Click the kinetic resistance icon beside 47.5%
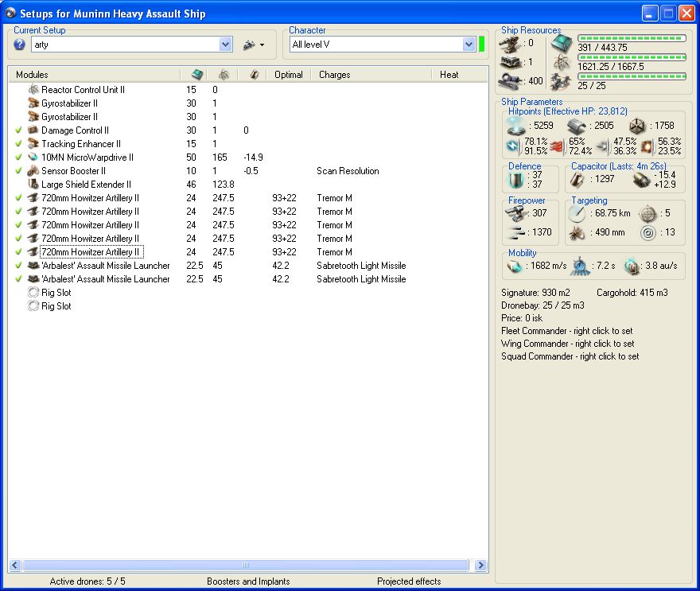700x591 pixels. click(x=603, y=146)
